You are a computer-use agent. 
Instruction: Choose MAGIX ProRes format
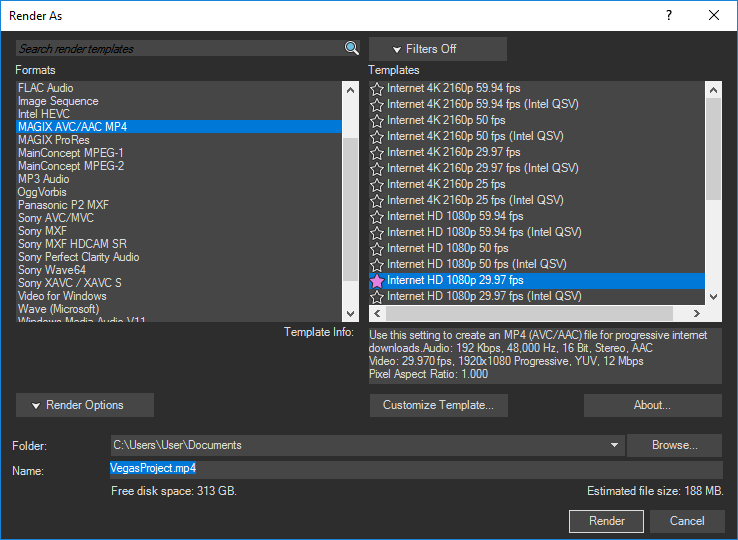179,140
